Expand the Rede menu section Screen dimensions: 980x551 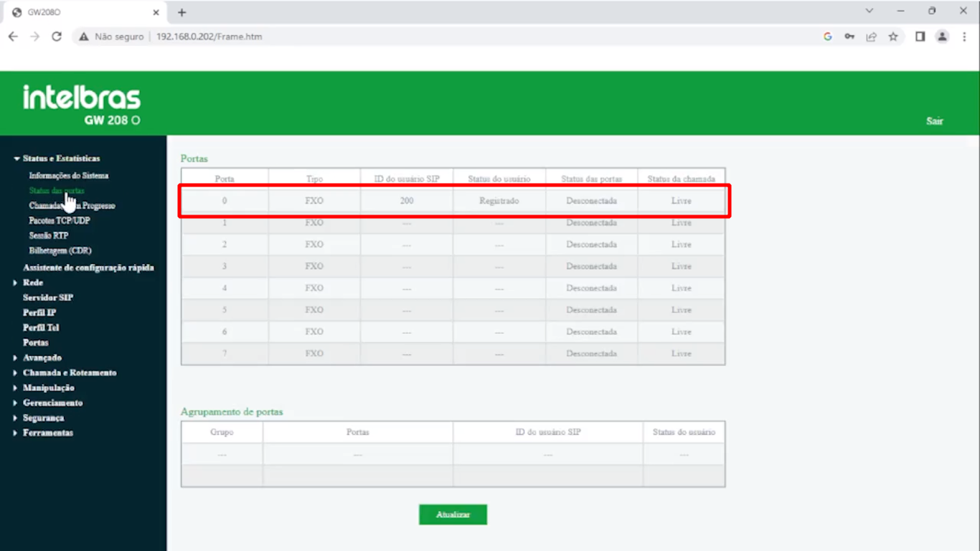click(x=32, y=283)
